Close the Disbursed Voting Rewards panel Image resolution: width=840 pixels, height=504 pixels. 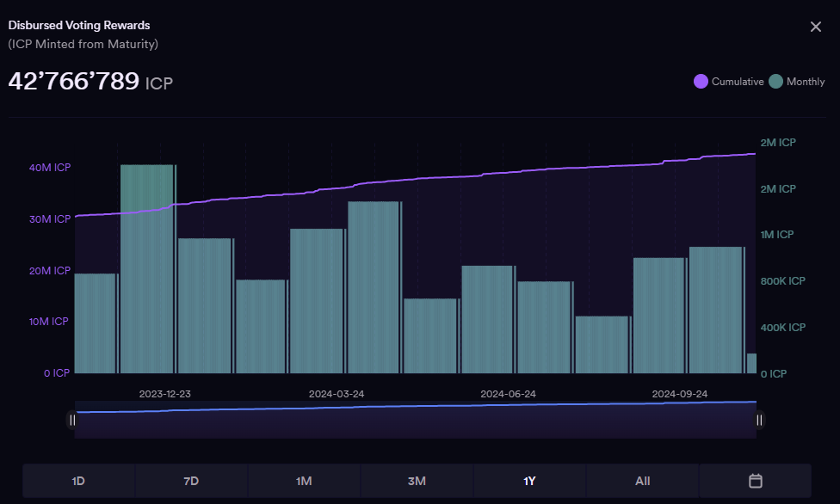click(x=816, y=27)
